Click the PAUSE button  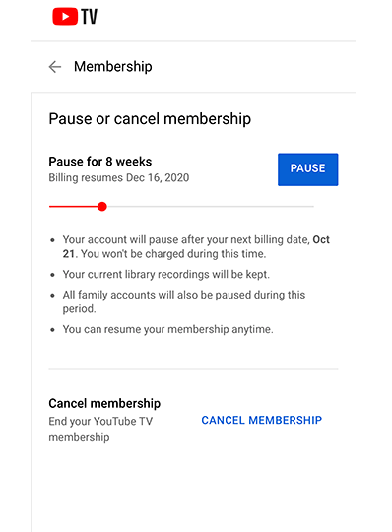point(307,169)
